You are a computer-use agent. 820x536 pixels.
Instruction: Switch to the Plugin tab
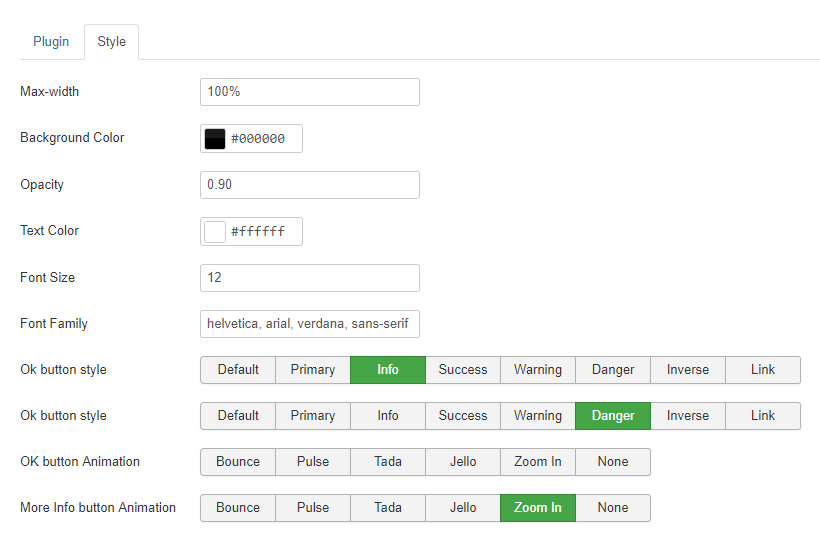(51, 41)
